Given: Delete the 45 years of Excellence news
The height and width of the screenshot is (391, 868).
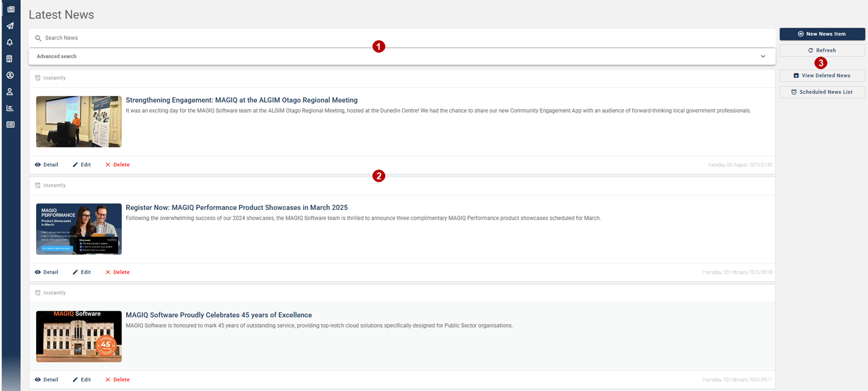Looking at the screenshot, I should (117, 380).
